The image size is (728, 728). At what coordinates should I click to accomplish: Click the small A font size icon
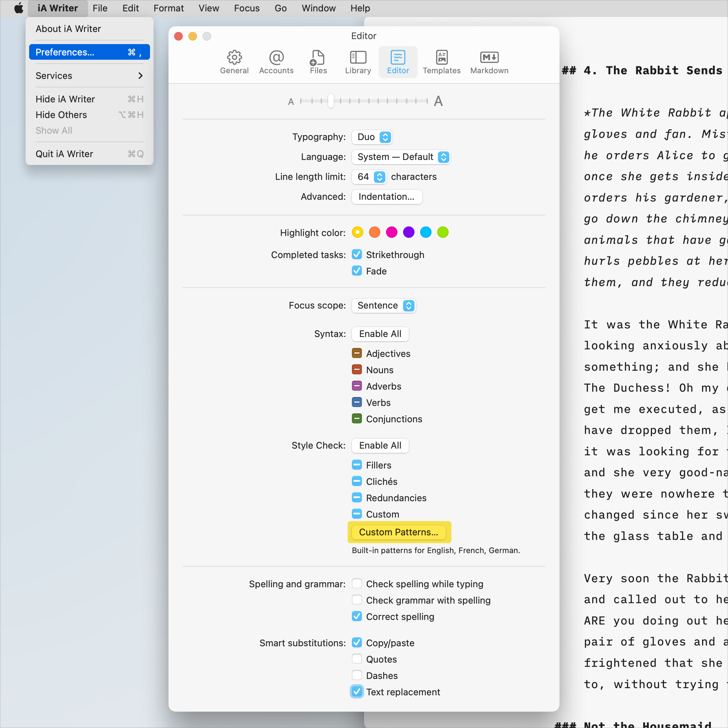[291, 101]
